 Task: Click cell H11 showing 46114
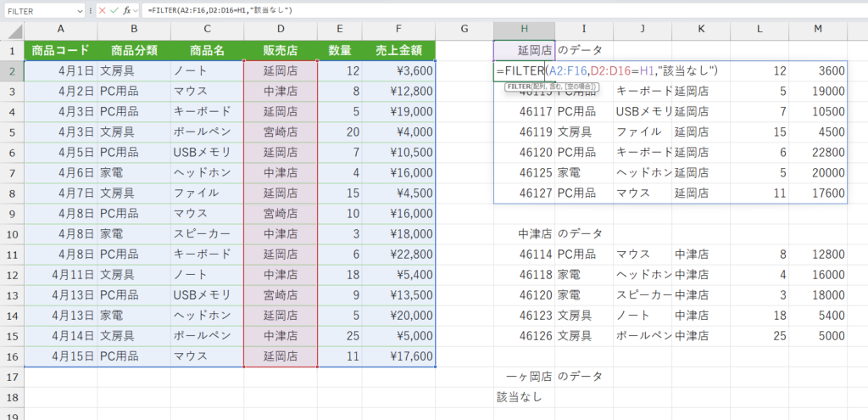pyautogui.click(x=524, y=255)
